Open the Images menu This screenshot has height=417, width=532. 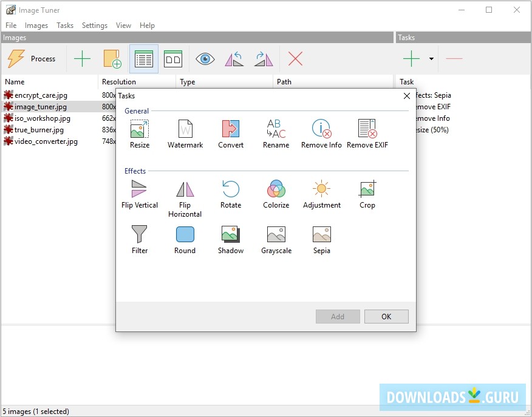[36, 25]
